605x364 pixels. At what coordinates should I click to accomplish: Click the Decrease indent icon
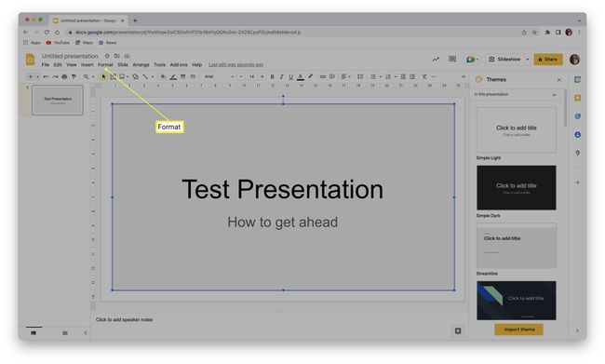[x=403, y=77]
